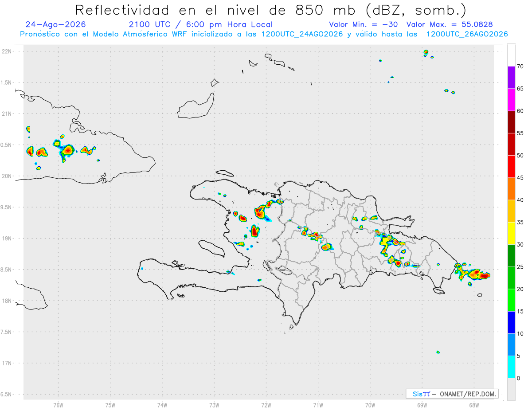Click the '70W' longitude label

click(370, 405)
